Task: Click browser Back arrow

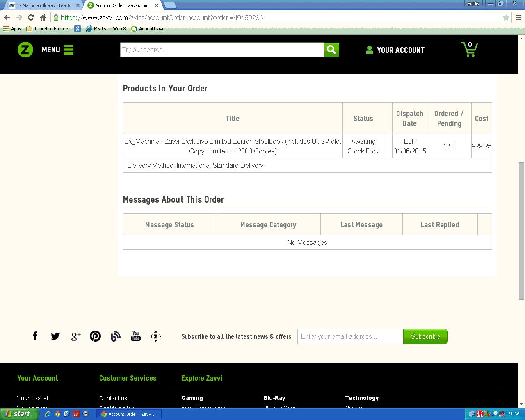Action: point(7,18)
